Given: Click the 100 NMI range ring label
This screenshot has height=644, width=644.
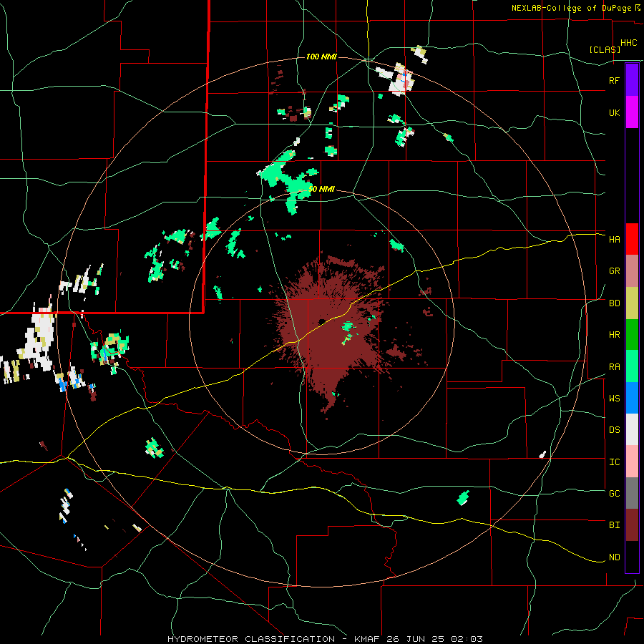Looking at the screenshot, I should click(x=321, y=57).
